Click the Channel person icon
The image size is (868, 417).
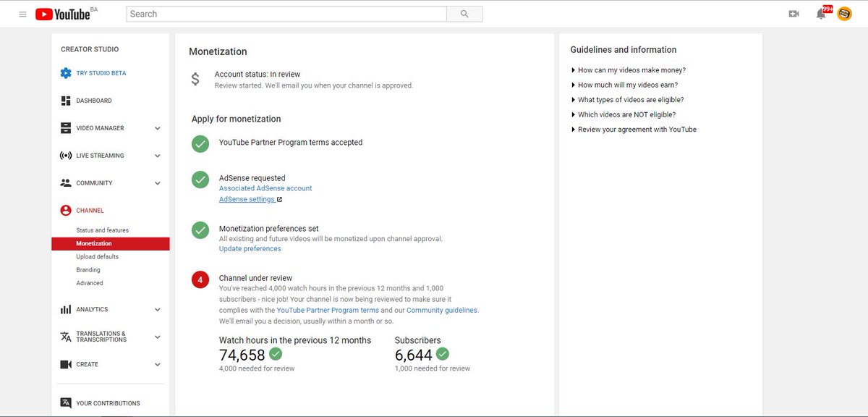(66, 211)
